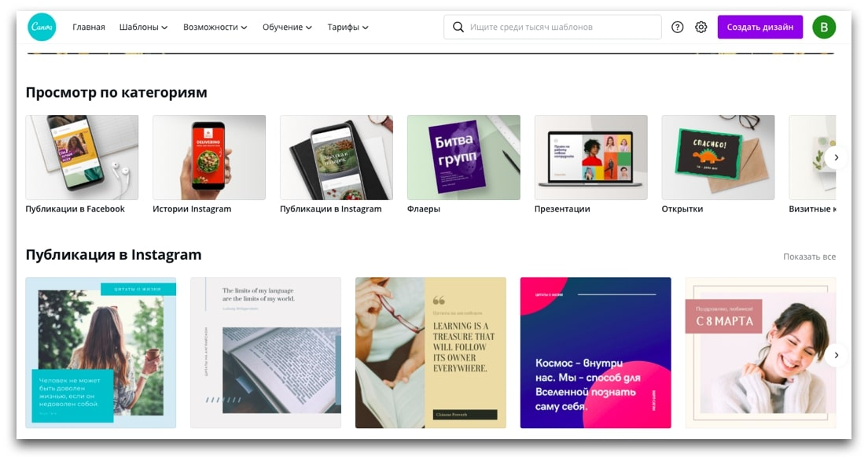Choose the С 8 Марта template
868x458 pixels.
(x=760, y=353)
